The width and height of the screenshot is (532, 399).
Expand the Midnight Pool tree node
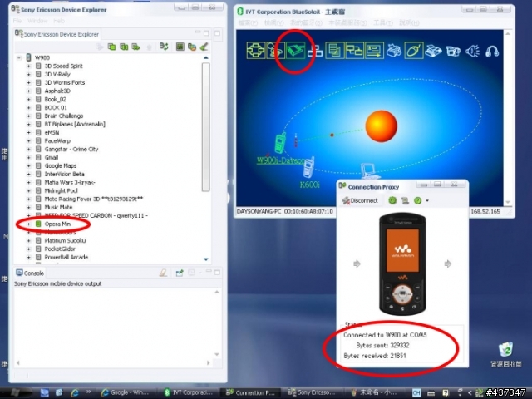[x=28, y=190]
